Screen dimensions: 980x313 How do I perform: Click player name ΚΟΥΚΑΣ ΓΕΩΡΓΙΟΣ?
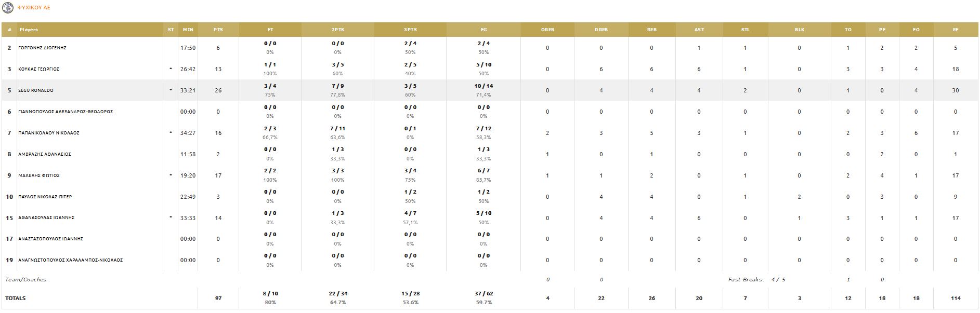point(39,69)
